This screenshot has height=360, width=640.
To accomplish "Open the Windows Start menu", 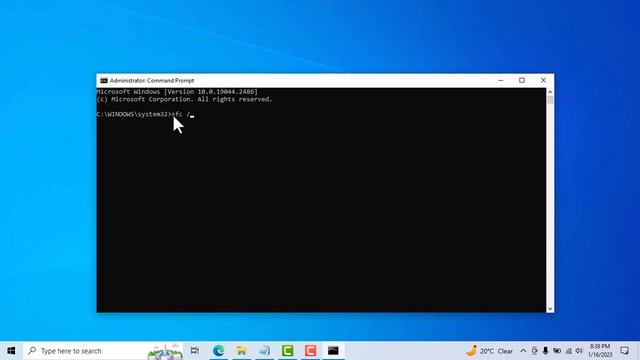I will (x=11, y=351).
